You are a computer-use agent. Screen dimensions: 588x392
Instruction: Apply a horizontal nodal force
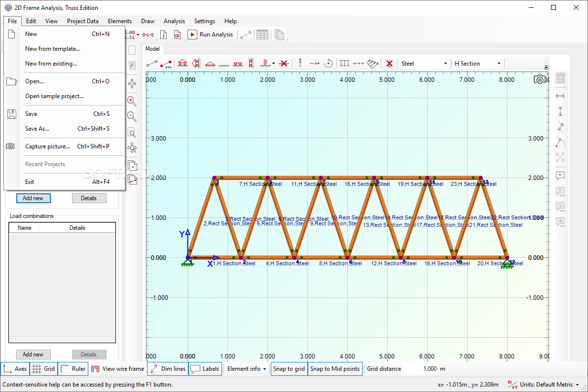(x=314, y=64)
